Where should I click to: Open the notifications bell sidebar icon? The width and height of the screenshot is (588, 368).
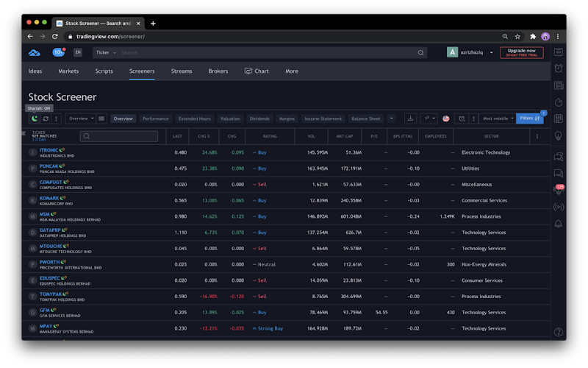click(x=559, y=224)
